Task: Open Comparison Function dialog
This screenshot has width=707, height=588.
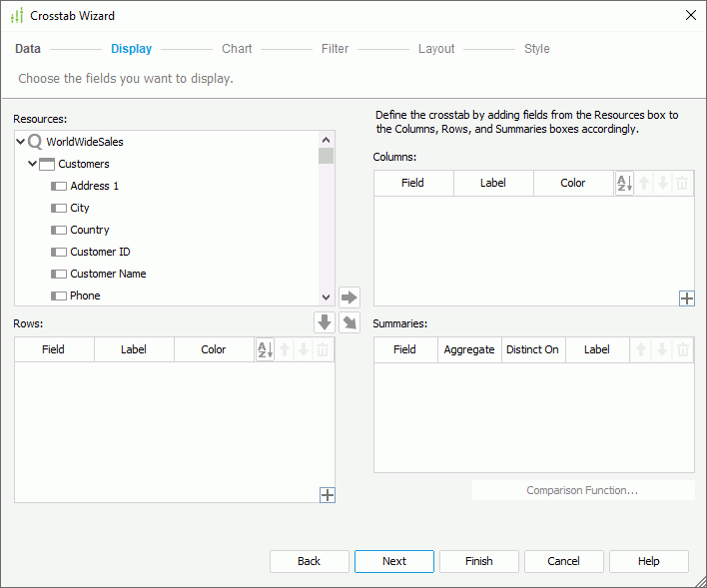Action: click(583, 490)
